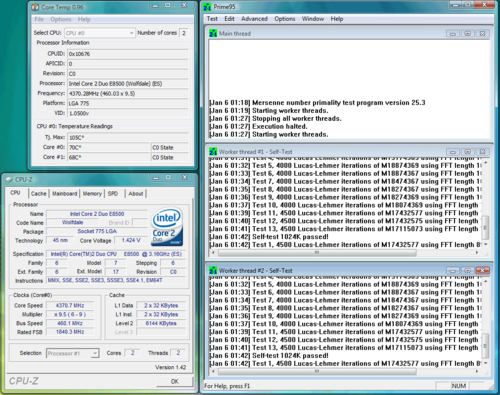
Task: Click NUM indicator in Prime95 status bar
Action: pyautogui.click(x=459, y=386)
